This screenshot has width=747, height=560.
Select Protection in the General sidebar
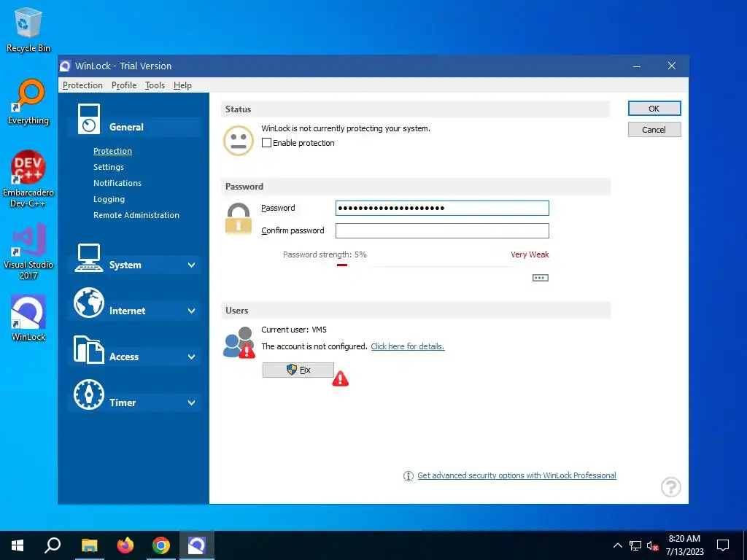pyautogui.click(x=112, y=151)
